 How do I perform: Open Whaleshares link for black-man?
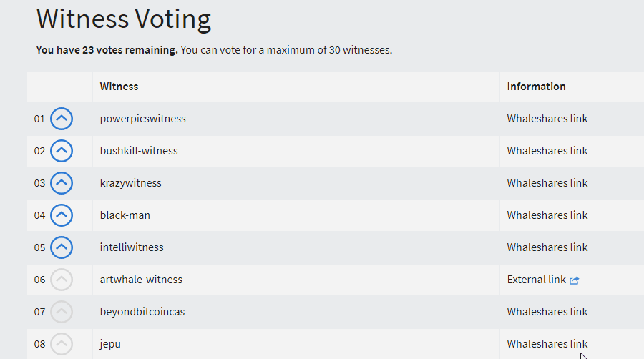(x=547, y=215)
